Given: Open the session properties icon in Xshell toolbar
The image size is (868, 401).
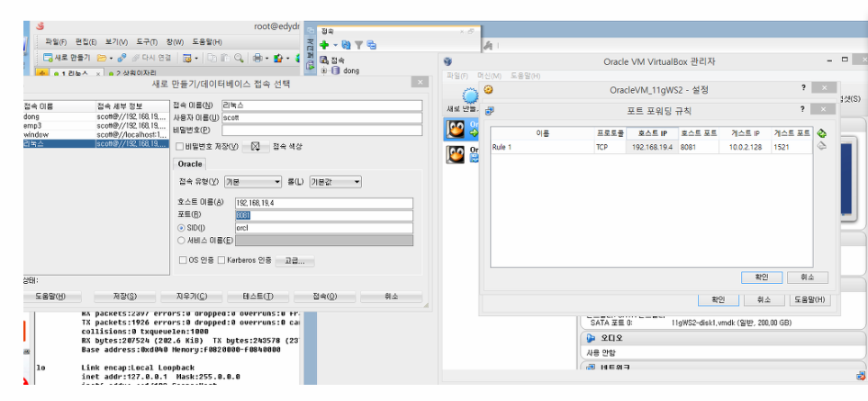Looking at the screenshot, I should coord(187,58).
